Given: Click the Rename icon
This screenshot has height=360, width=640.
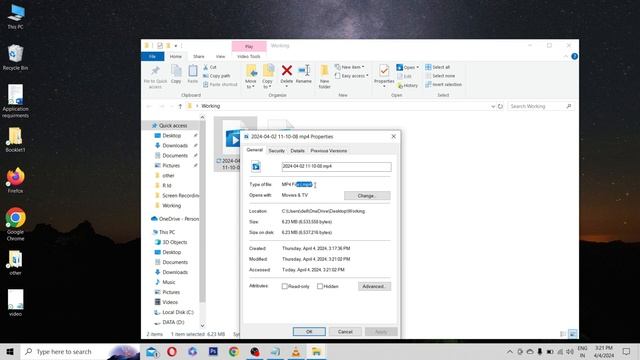Looking at the screenshot, I should (x=304, y=70).
